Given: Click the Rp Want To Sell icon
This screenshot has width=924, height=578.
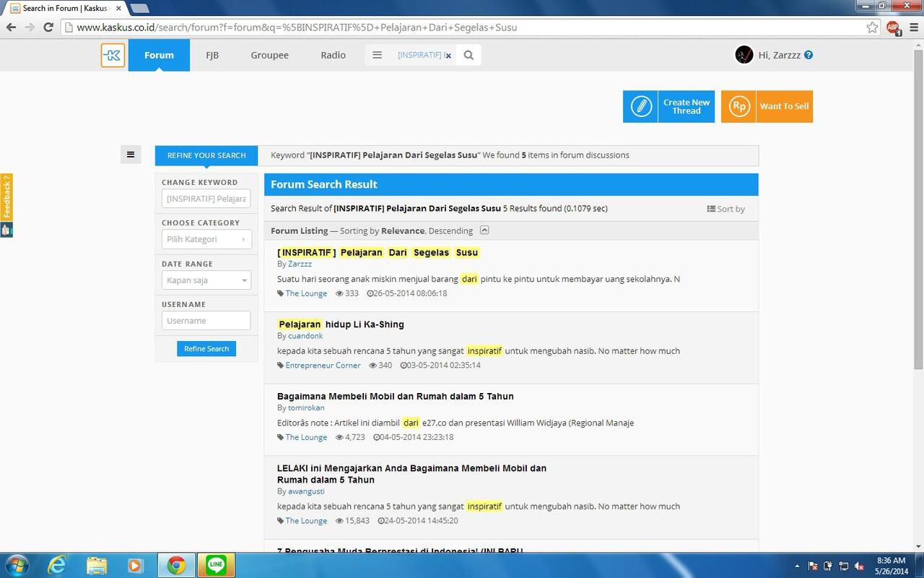Looking at the screenshot, I should click(738, 106).
